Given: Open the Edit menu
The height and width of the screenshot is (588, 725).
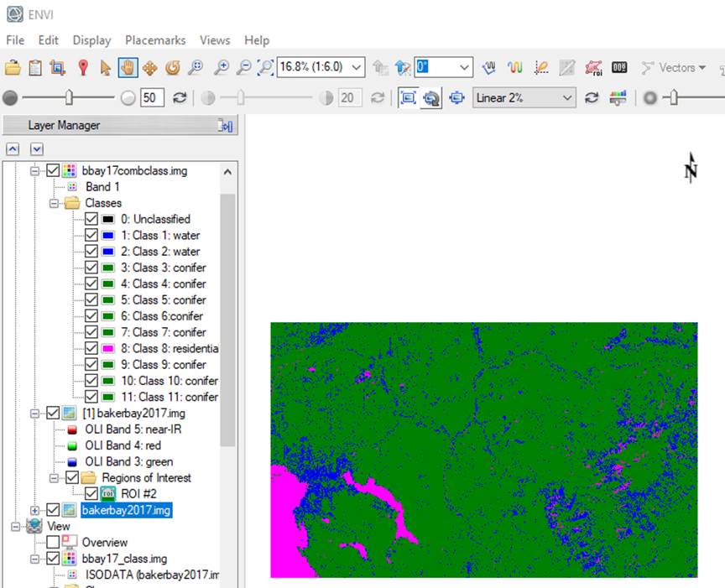Looking at the screenshot, I should point(49,40).
